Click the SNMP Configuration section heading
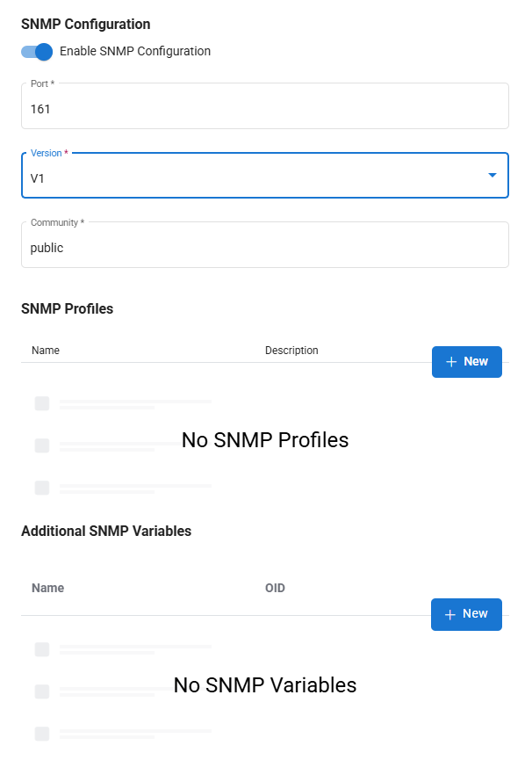Screen dimensions: 532x760 pos(86,25)
